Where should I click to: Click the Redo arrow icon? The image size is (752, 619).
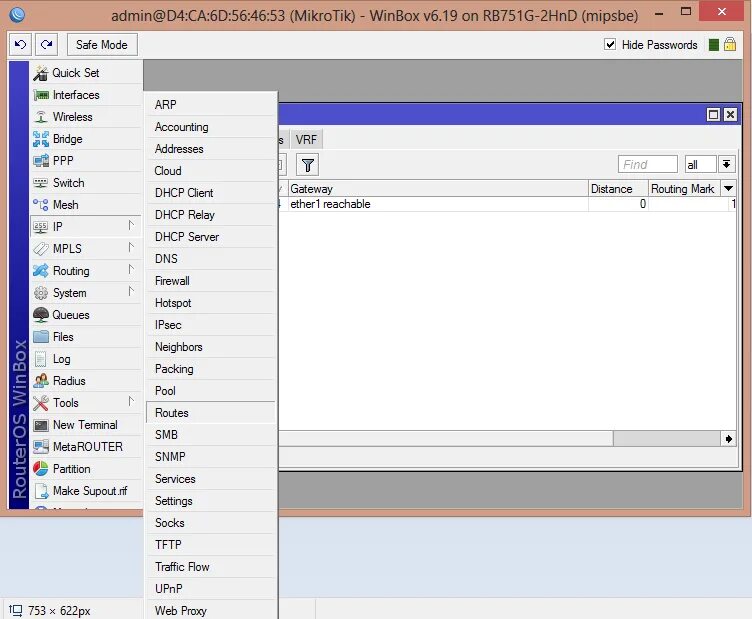pyautogui.click(x=47, y=45)
